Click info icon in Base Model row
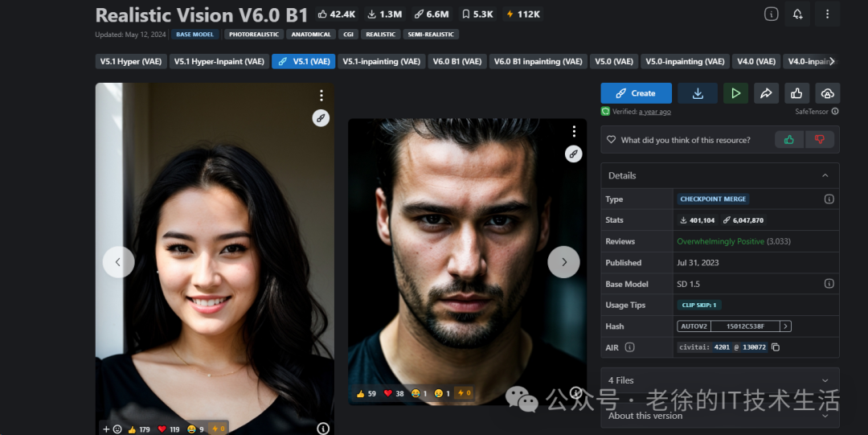Screen dimensions: 868x435 [x=829, y=284]
